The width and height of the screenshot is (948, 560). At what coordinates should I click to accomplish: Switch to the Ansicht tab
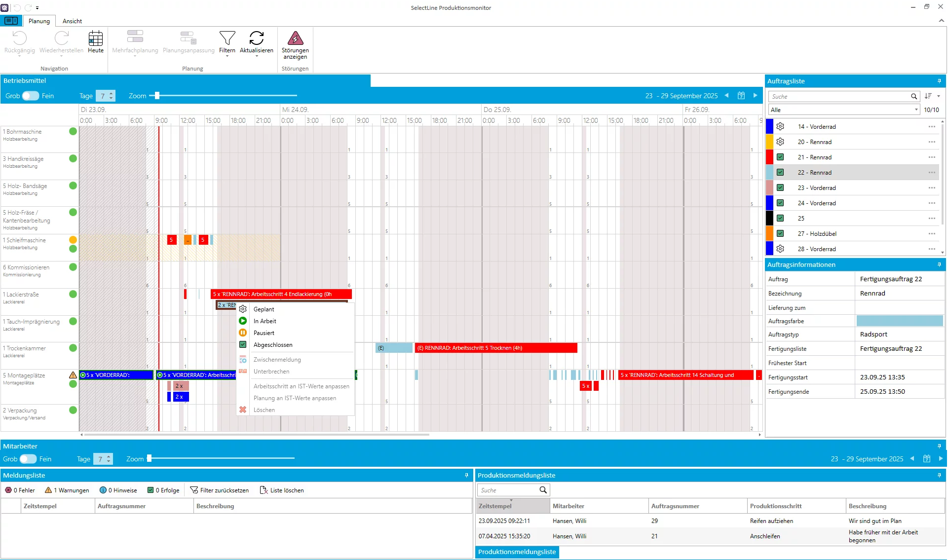coord(72,21)
